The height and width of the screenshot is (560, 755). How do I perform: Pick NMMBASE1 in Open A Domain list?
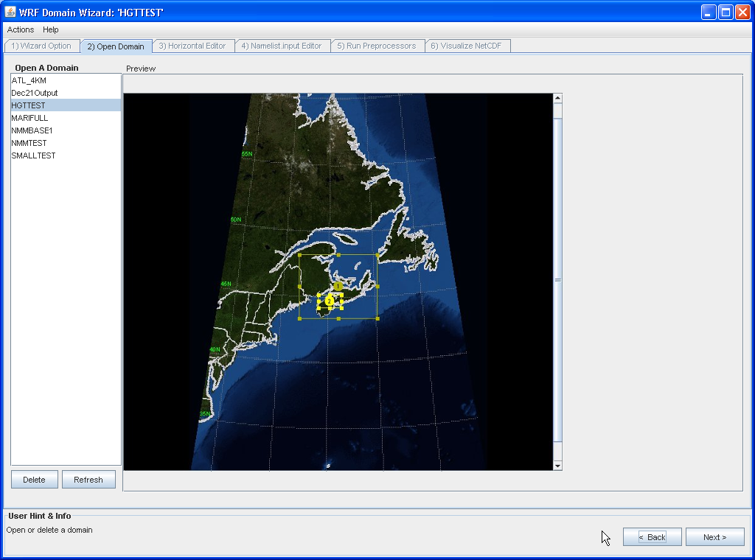coord(32,130)
